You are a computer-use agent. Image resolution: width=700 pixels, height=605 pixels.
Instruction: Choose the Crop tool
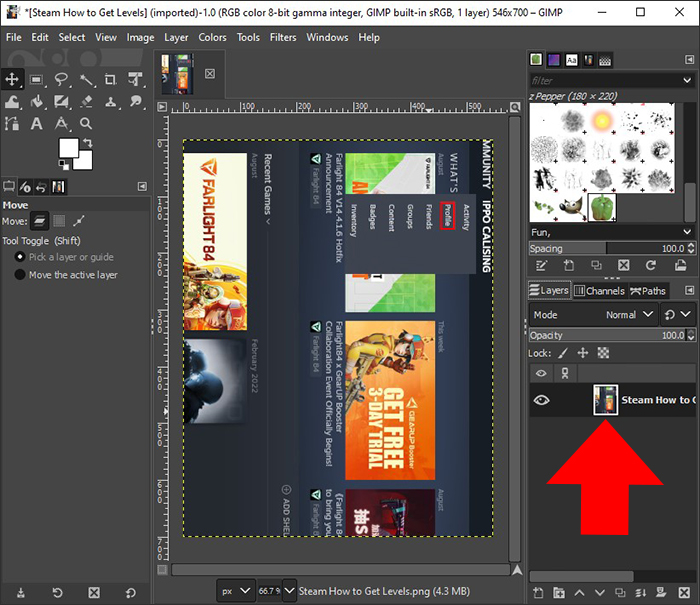pyautogui.click(x=110, y=79)
